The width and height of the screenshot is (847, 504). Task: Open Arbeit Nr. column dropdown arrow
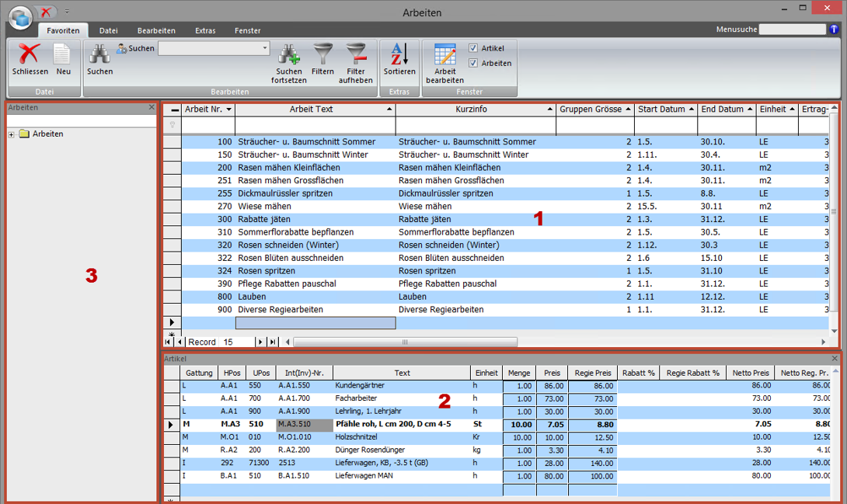(228, 109)
